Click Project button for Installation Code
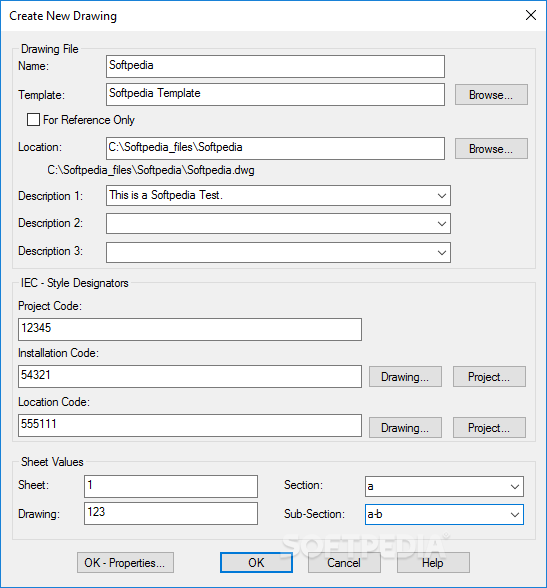The height and width of the screenshot is (588, 547). coord(489,376)
